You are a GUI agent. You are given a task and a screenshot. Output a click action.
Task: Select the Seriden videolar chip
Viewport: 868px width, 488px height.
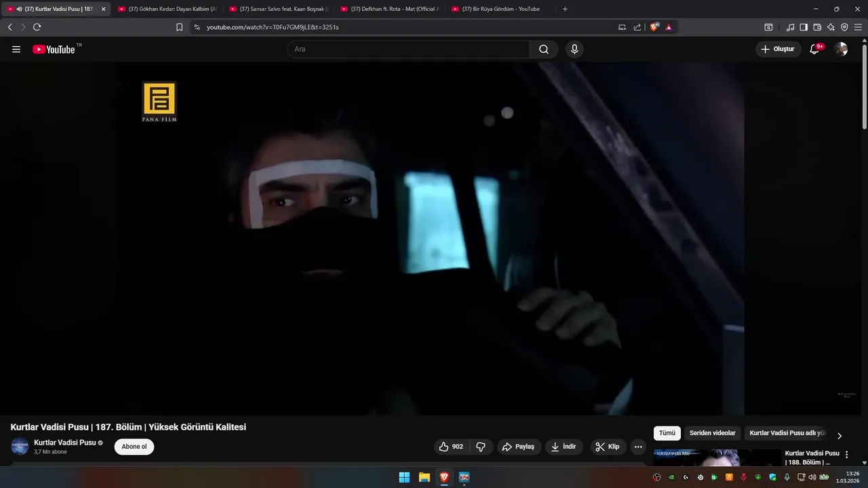[x=713, y=433]
